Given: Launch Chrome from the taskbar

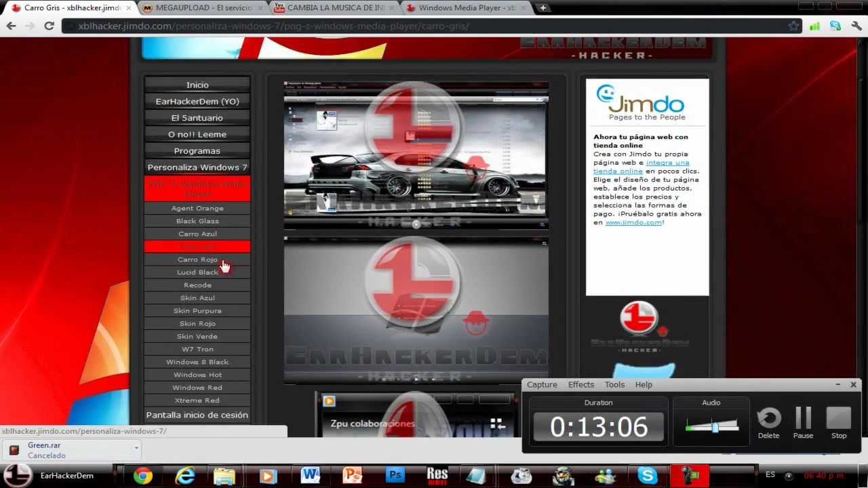Looking at the screenshot, I should [143, 476].
